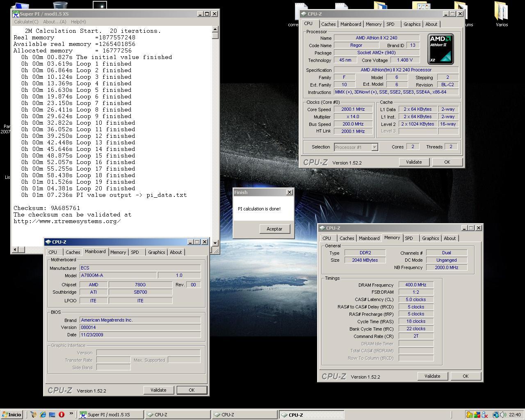The image size is (525, 420).
Task: Open the About...(A) menu in Super PI
Action: [x=55, y=22]
